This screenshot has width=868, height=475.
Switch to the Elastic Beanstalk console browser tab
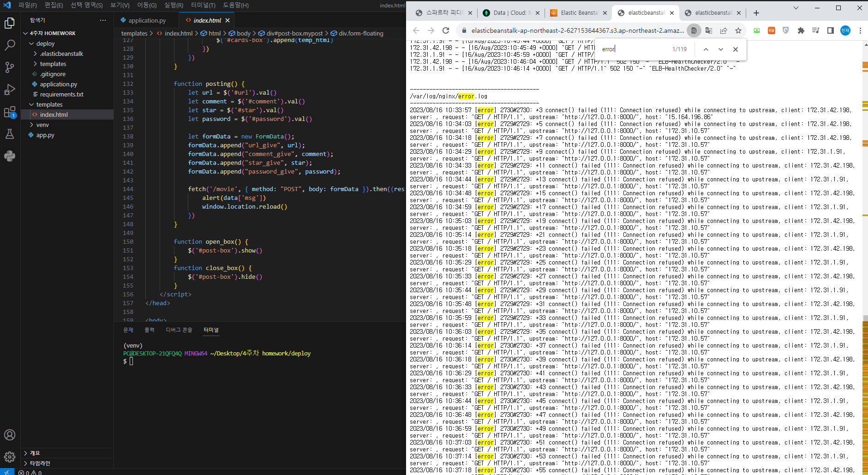[x=579, y=13]
